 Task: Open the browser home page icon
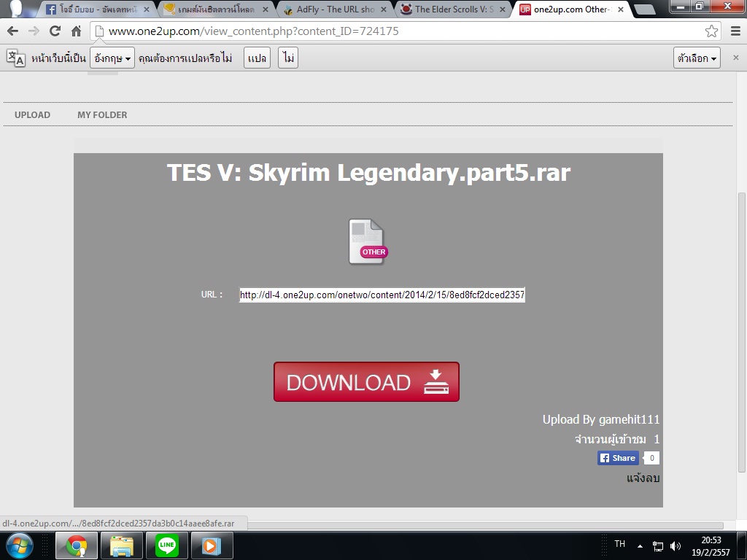pyautogui.click(x=76, y=31)
